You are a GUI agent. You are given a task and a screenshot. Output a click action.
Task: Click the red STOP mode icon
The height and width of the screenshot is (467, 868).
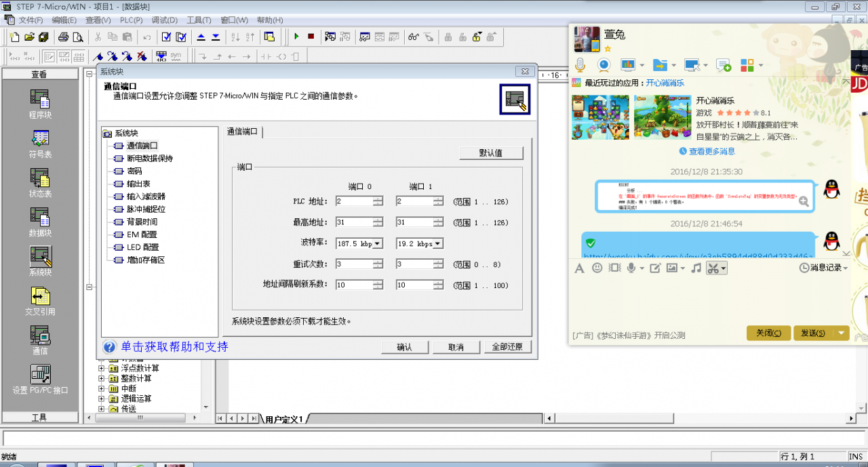tap(311, 37)
